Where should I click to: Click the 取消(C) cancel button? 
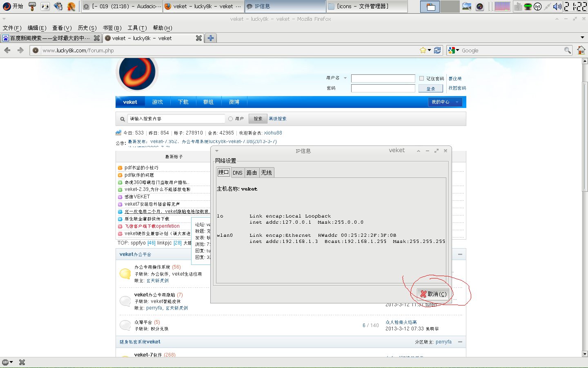point(433,294)
